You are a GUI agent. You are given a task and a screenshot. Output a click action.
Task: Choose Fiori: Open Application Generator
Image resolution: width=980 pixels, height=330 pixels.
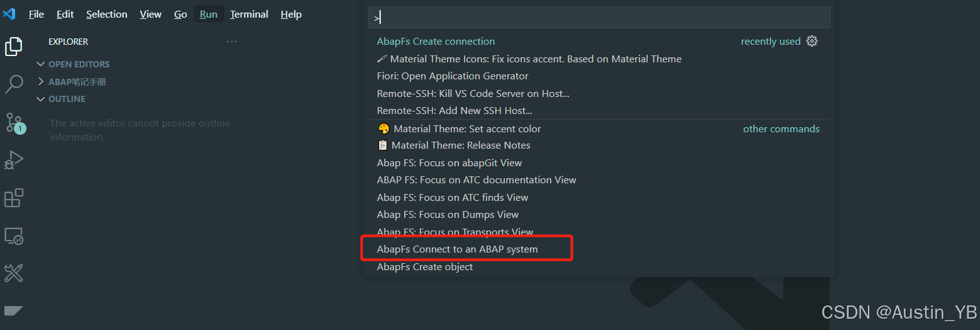[453, 76]
